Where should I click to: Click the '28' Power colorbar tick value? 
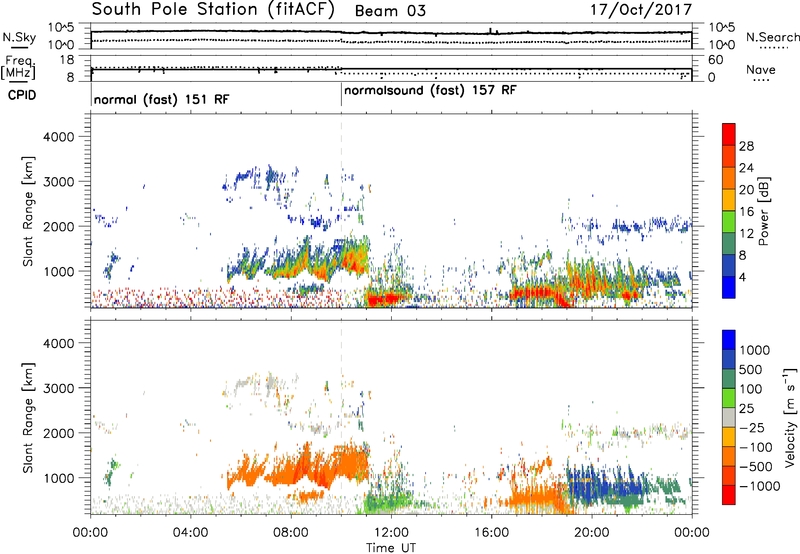coord(746,146)
